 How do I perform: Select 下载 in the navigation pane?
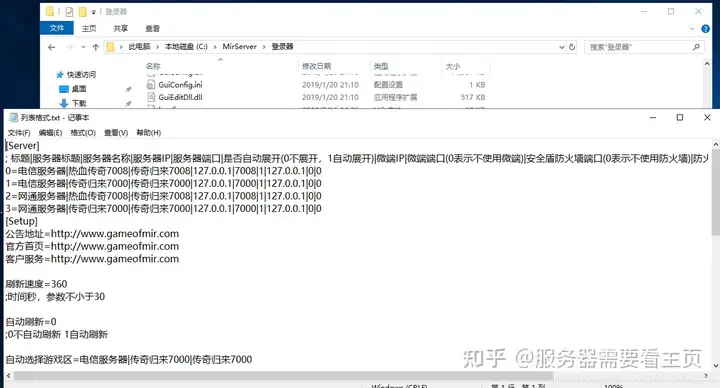point(79,103)
